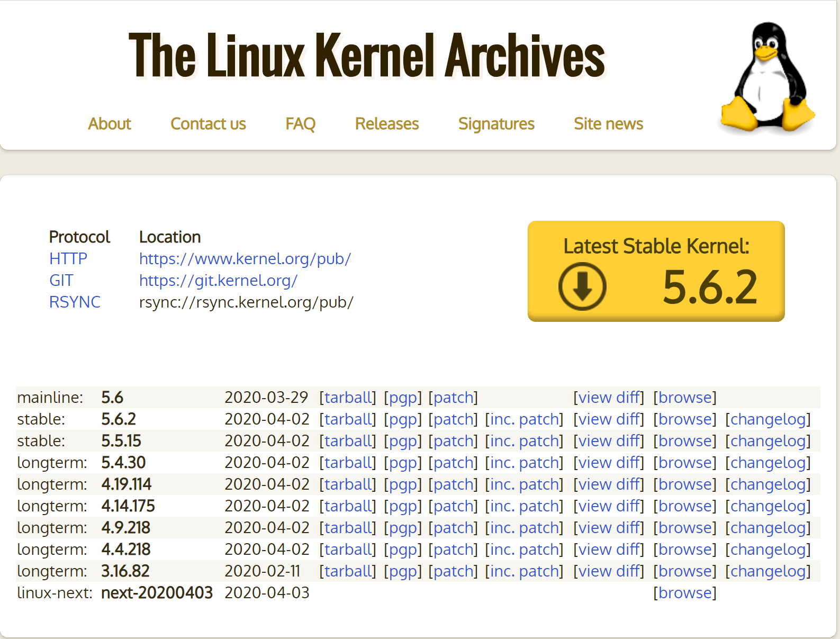Browse linux-next next-20200403 tree
The height and width of the screenshot is (639, 840).
pos(685,592)
